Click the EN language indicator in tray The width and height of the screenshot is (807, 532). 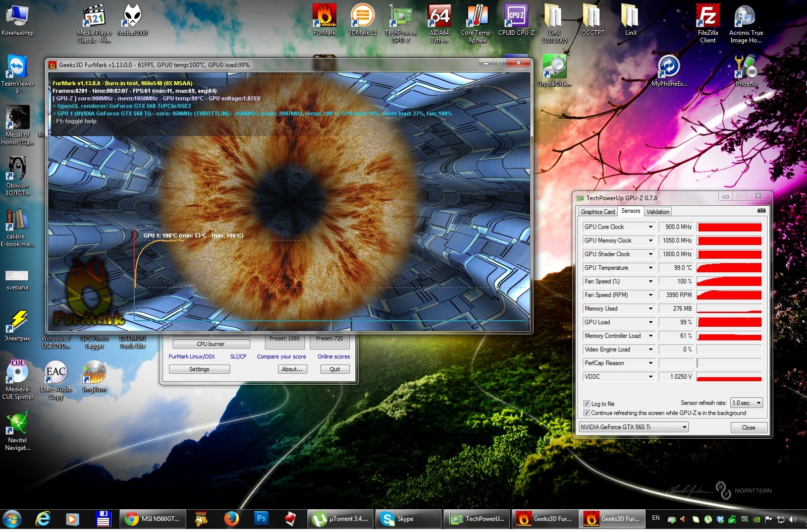coord(656,518)
